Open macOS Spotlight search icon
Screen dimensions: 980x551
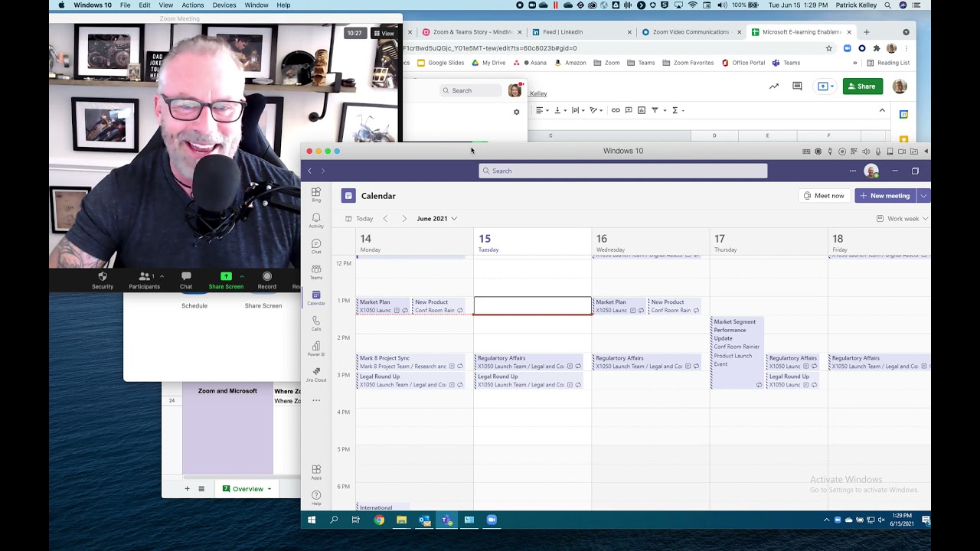888,5
